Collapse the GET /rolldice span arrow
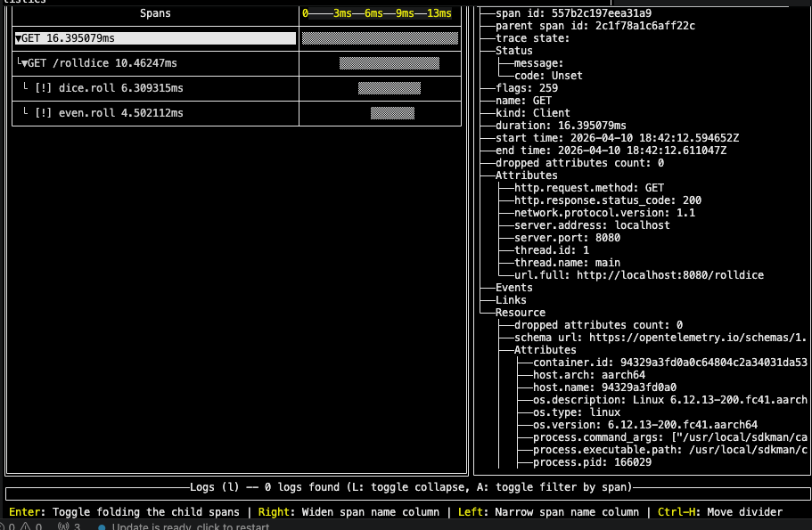 click(x=24, y=63)
